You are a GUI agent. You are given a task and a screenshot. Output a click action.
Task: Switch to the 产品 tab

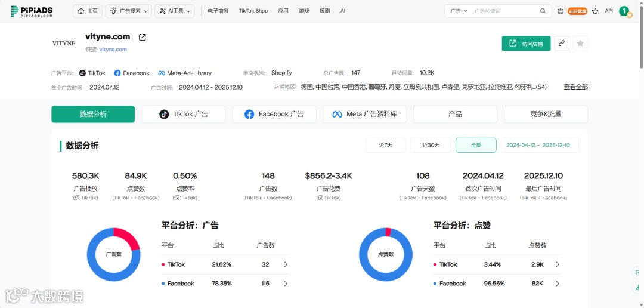455,115
